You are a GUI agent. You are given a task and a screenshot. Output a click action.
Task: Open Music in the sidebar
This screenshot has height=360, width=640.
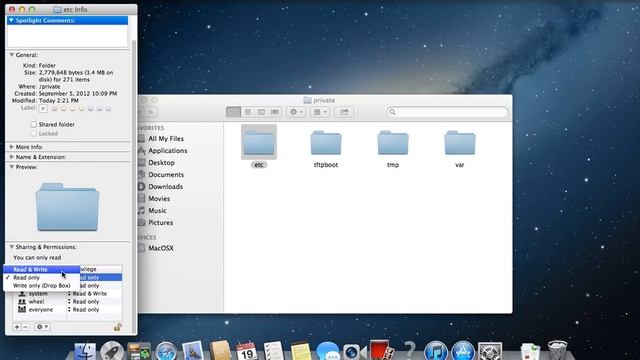(x=157, y=211)
